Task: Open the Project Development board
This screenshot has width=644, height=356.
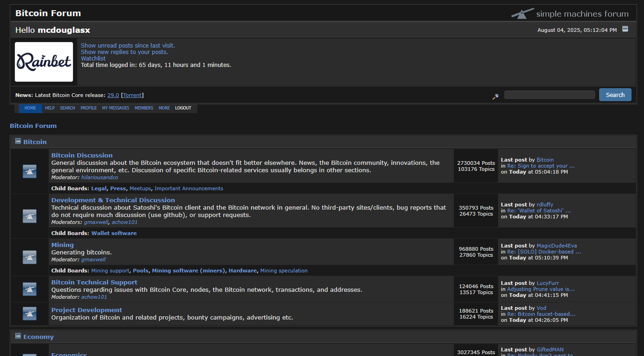Action: click(86, 310)
